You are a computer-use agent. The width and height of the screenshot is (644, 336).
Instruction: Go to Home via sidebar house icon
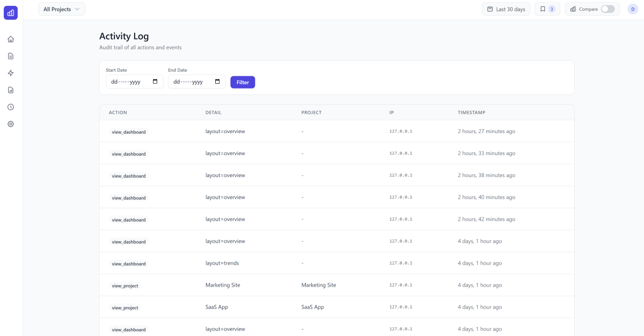(x=11, y=39)
